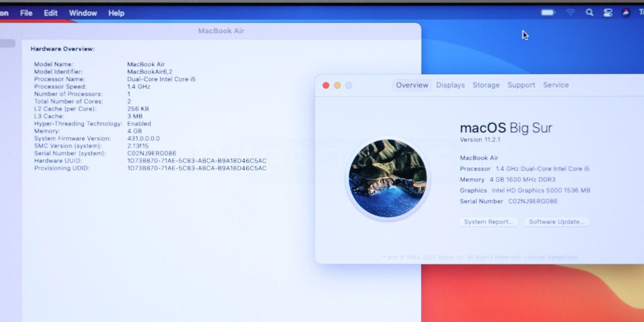Click the L3 Cache 3 MB value
Image resolution: width=644 pixels, height=322 pixels.
coord(135,116)
